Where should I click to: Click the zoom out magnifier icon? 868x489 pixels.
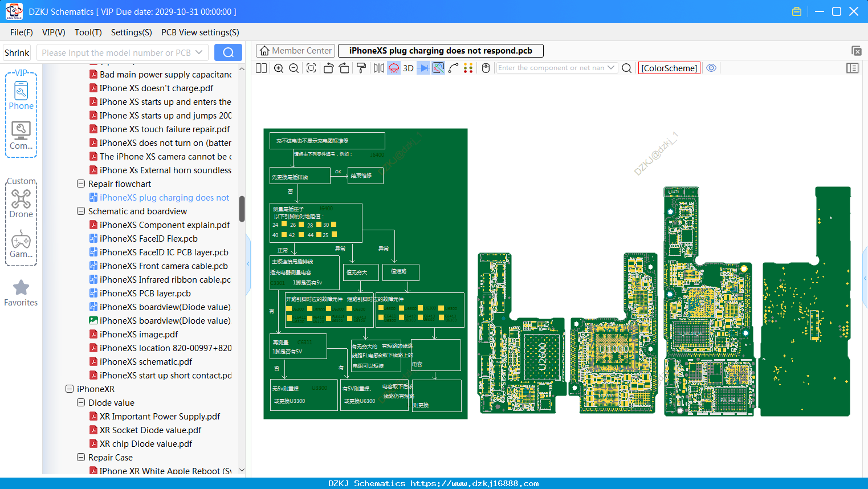294,68
